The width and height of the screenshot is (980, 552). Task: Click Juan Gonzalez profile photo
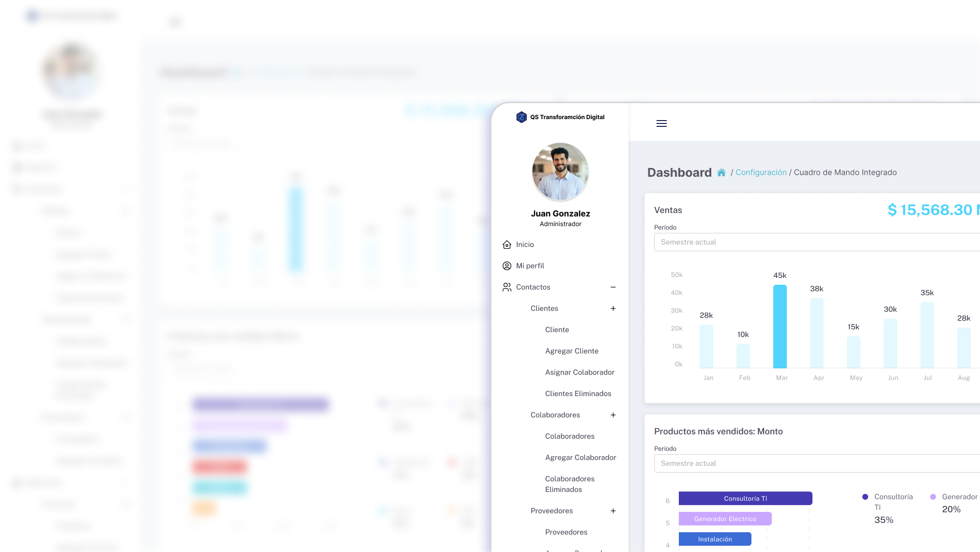pos(560,171)
